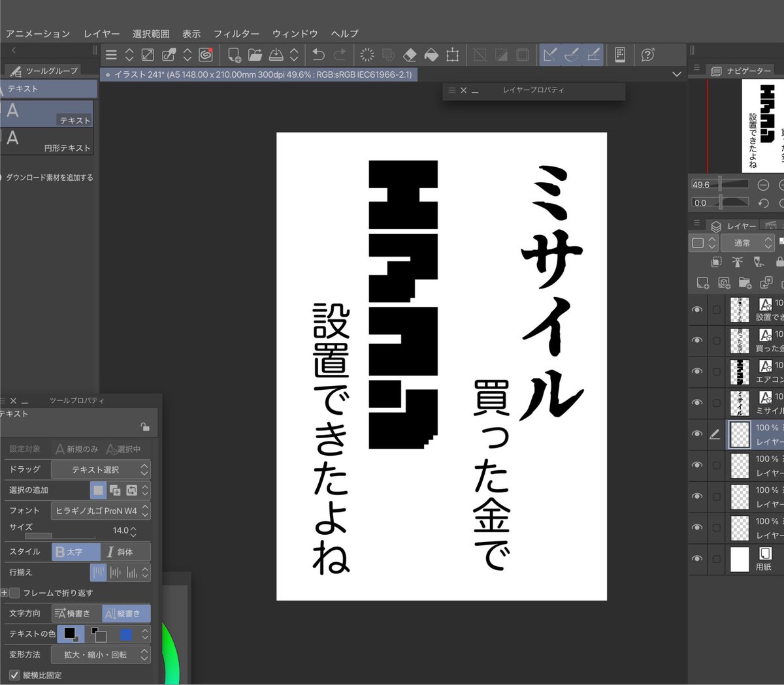This screenshot has width=784, height=685.
Task: Toggle the 縦横比固定 checkbox
Action: point(14,675)
